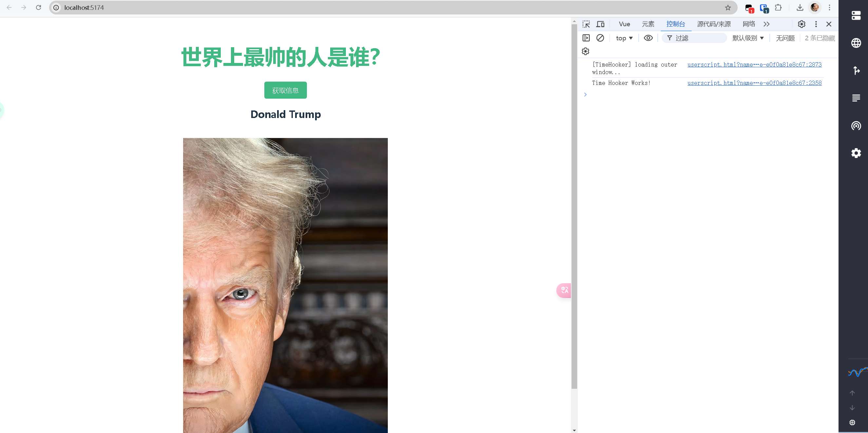Bookmark this page with star icon
This screenshot has height=433, width=868.
point(728,8)
